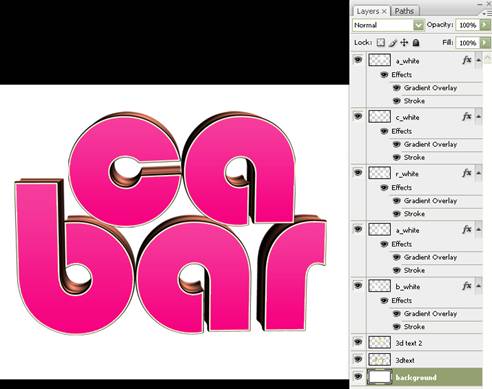The height and width of the screenshot is (389, 492).
Task: Select the background layer name
Action: (416, 378)
